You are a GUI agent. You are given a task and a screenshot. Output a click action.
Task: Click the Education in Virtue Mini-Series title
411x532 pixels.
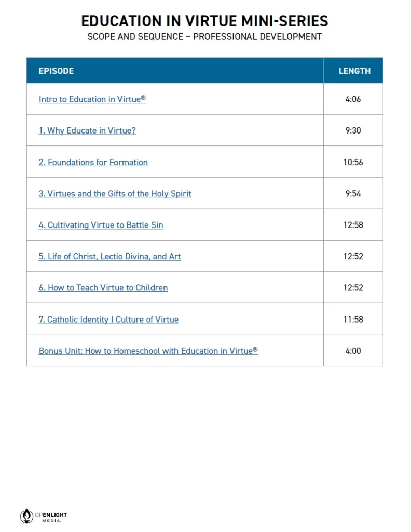coord(204,21)
